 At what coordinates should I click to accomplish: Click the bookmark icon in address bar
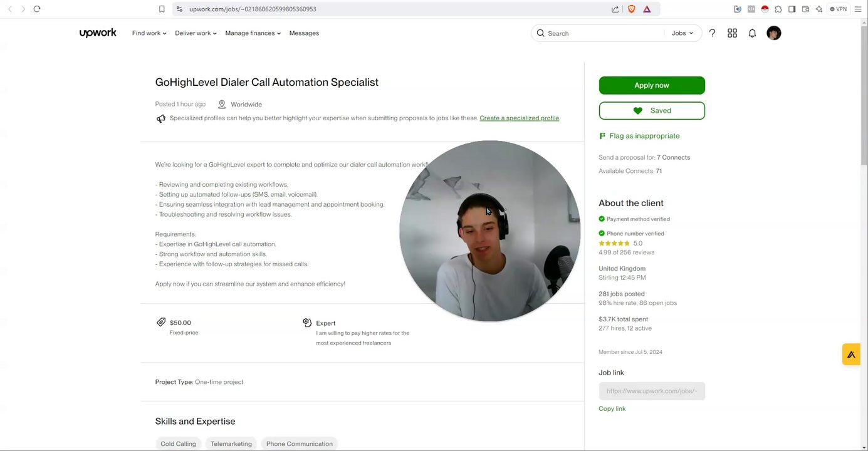[x=162, y=9]
